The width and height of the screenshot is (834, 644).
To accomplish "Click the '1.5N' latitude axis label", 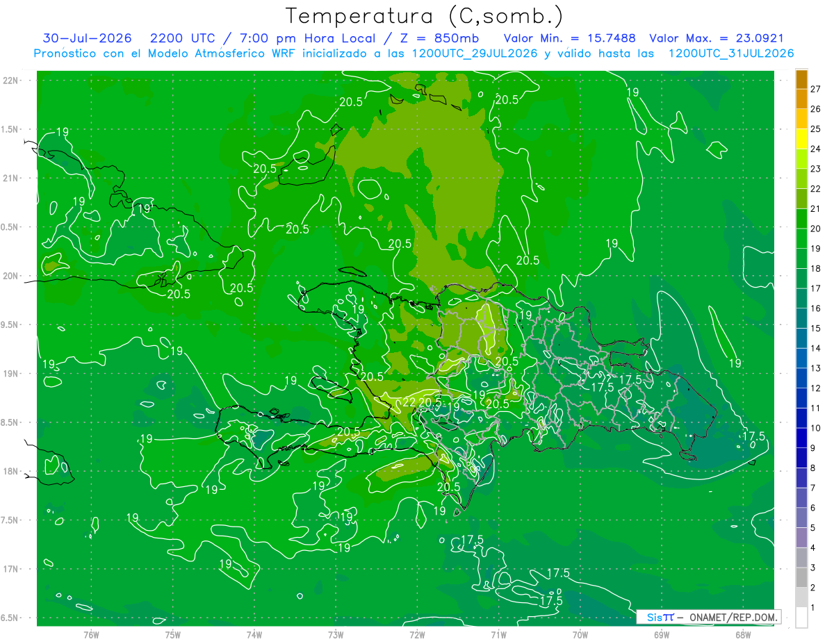I will [10, 129].
